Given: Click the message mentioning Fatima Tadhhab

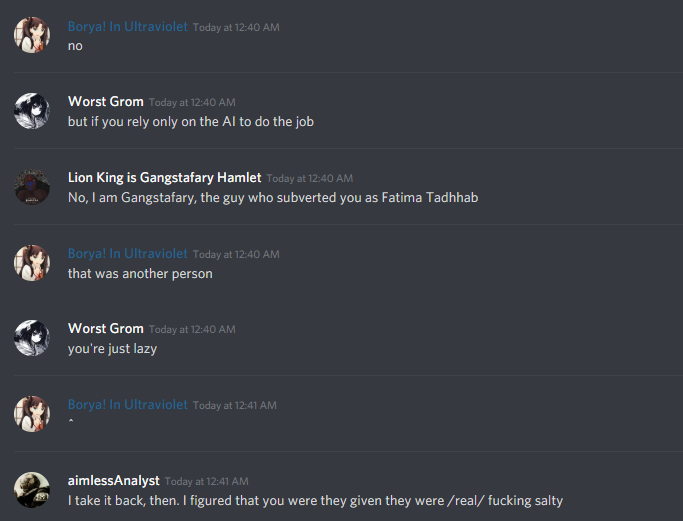Looking at the screenshot, I should [x=273, y=198].
